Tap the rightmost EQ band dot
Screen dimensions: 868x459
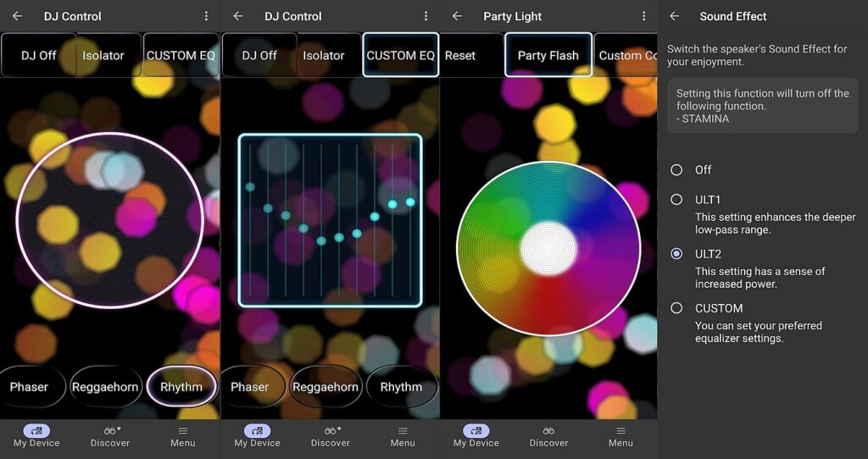pos(410,202)
